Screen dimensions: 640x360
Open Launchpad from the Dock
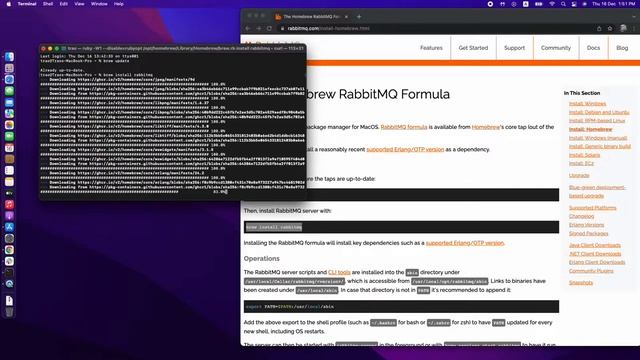tap(9, 68)
